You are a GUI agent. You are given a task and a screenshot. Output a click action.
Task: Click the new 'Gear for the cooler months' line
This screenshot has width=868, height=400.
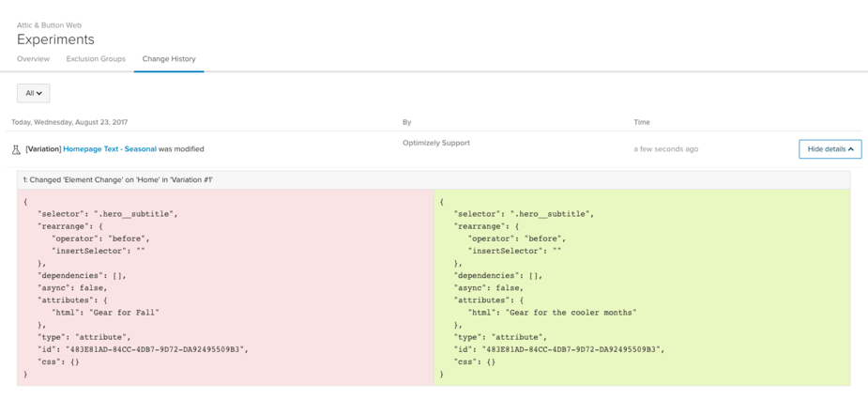[x=552, y=313]
